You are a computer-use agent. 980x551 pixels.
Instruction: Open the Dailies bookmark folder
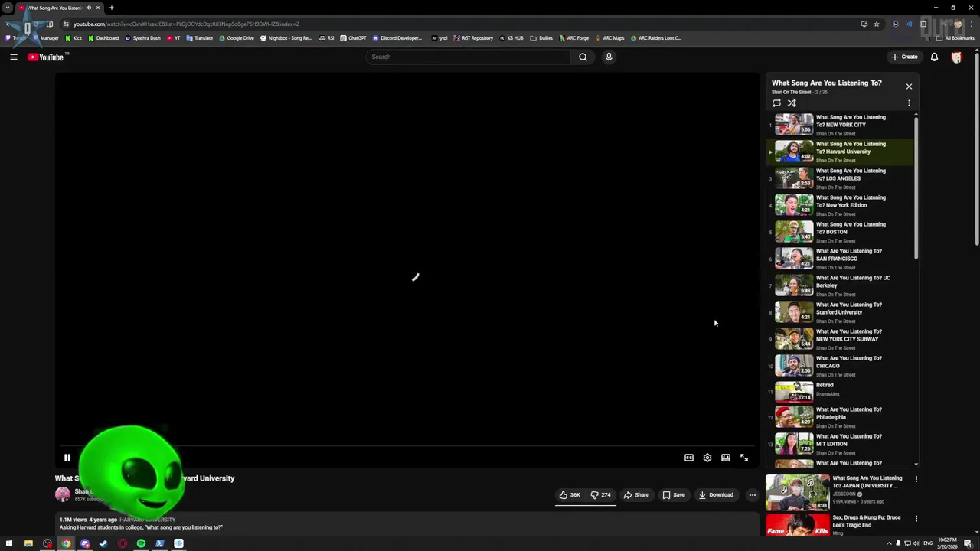[541, 38]
